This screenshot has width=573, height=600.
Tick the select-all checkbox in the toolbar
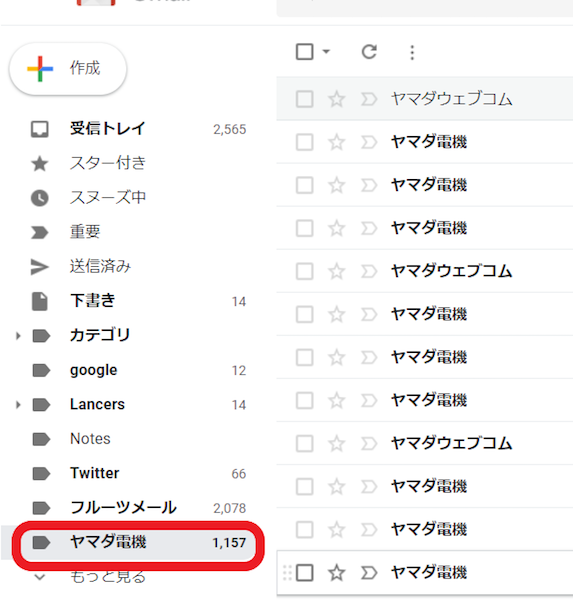click(x=305, y=52)
